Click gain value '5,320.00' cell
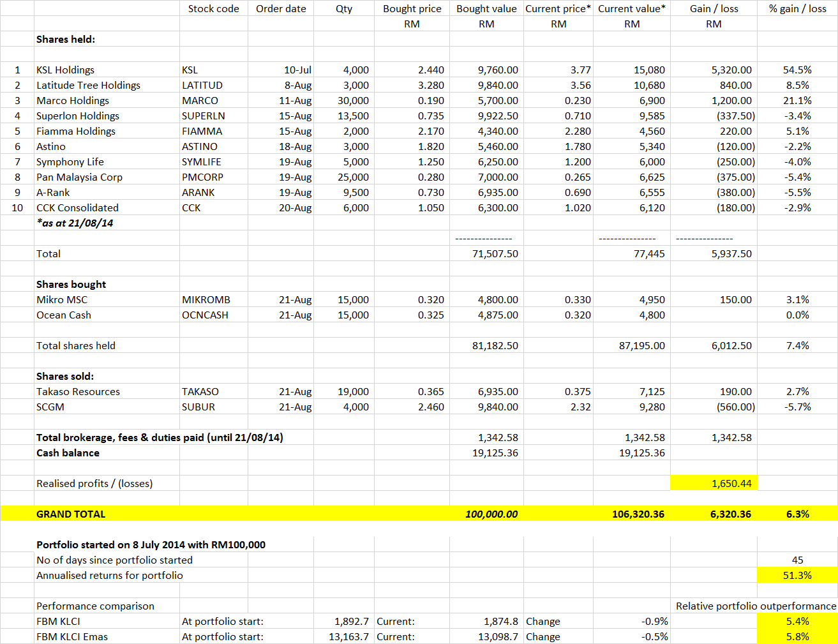Screen dimensions: 838x644 (714, 70)
